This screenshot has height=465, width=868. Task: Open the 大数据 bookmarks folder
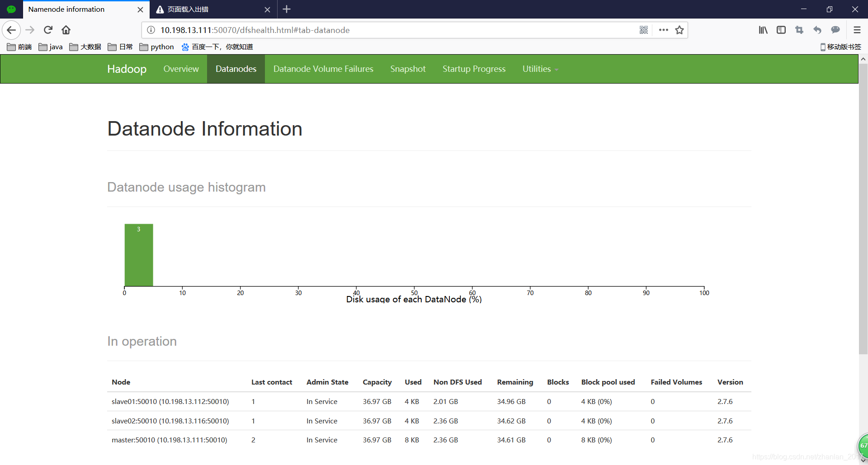(85, 47)
